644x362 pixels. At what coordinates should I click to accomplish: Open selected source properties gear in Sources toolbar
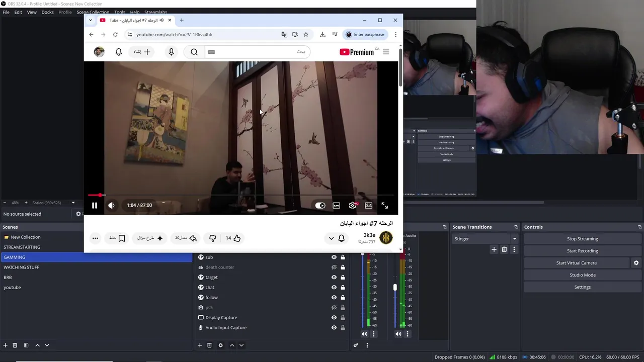click(x=220, y=345)
